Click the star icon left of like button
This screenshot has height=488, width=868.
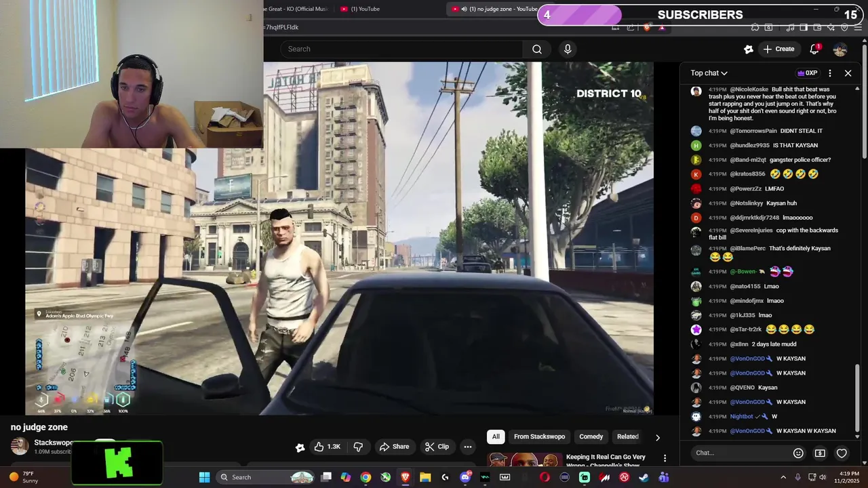(x=300, y=447)
